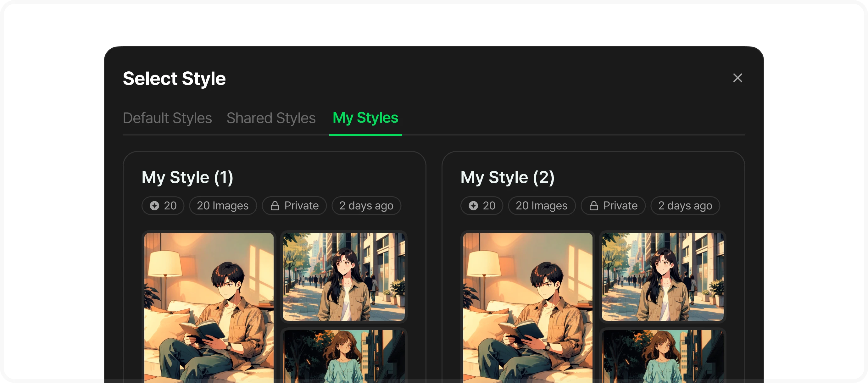Open the man reading thumbnail in My Style (1)
Screen dimensions: 868x383
pyautogui.click(x=209, y=308)
